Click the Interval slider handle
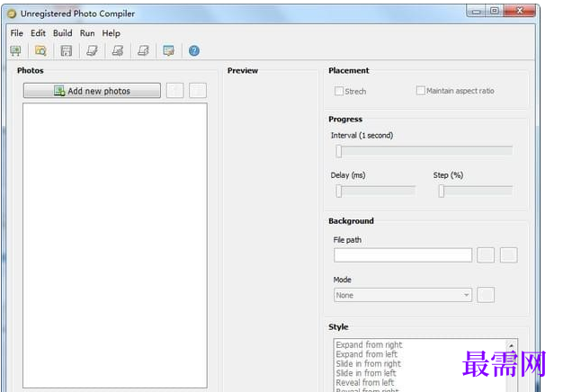The width and height of the screenshot is (563, 392). pos(339,151)
